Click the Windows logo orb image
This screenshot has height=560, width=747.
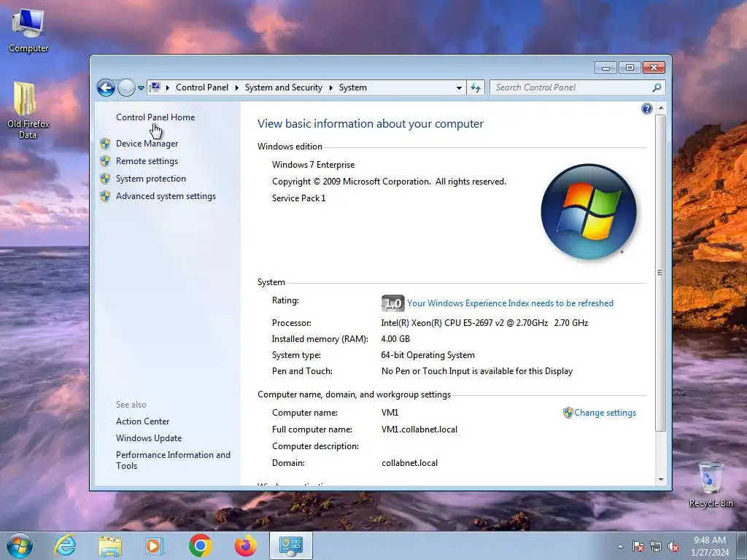point(589,211)
